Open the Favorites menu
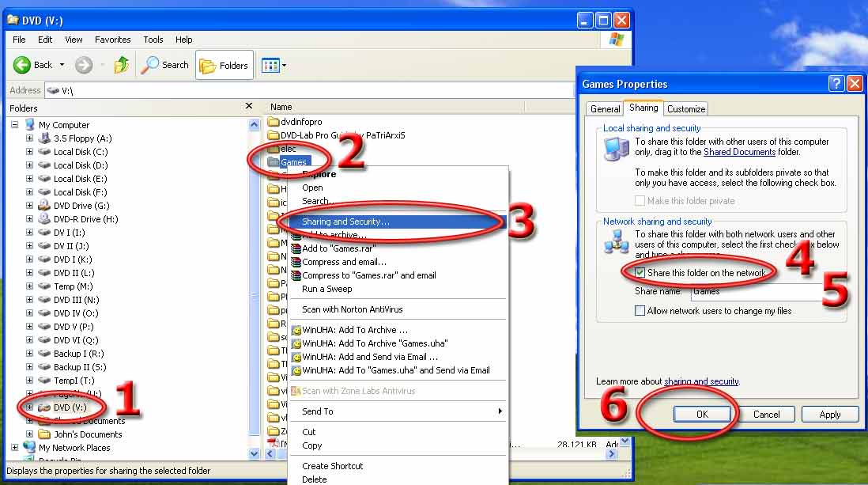The image size is (868, 485). point(112,40)
